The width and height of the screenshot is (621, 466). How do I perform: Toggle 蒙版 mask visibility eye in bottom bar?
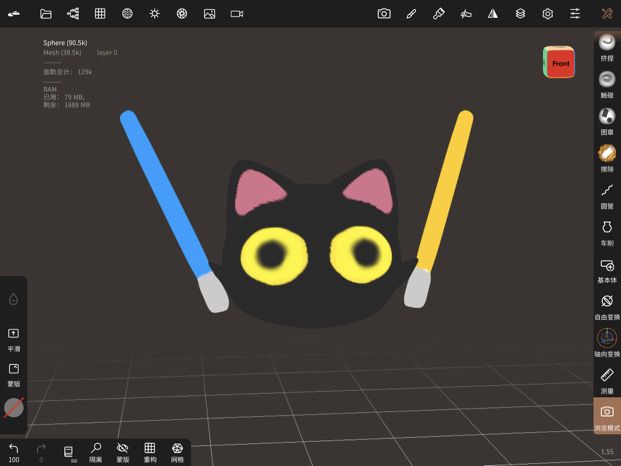(123, 453)
